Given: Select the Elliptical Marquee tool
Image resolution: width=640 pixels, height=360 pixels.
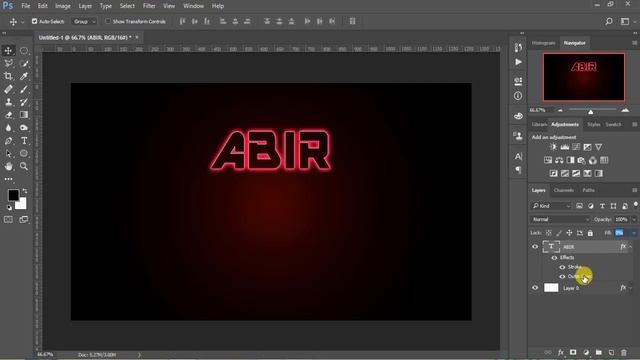Looking at the screenshot, I should pos(24,51).
